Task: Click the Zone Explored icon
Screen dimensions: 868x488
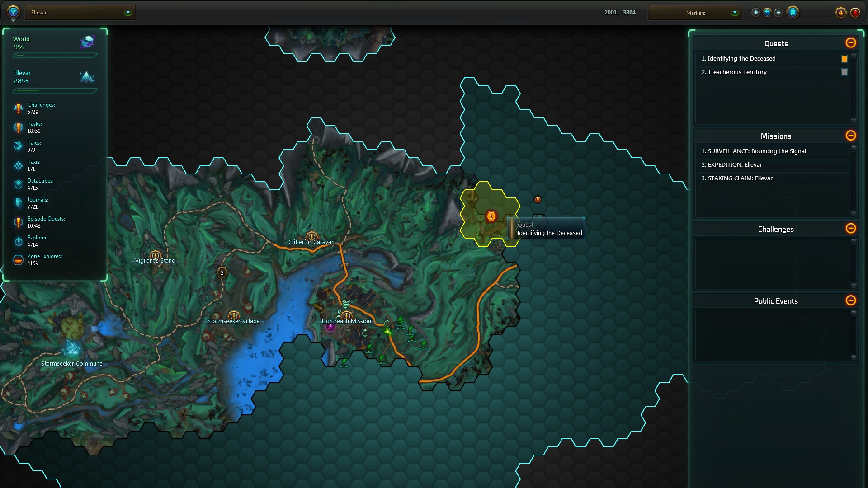Action: (x=18, y=260)
